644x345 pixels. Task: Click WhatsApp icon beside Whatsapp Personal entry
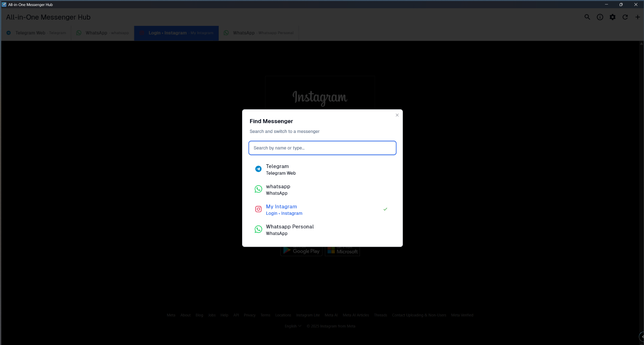pyautogui.click(x=258, y=229)
